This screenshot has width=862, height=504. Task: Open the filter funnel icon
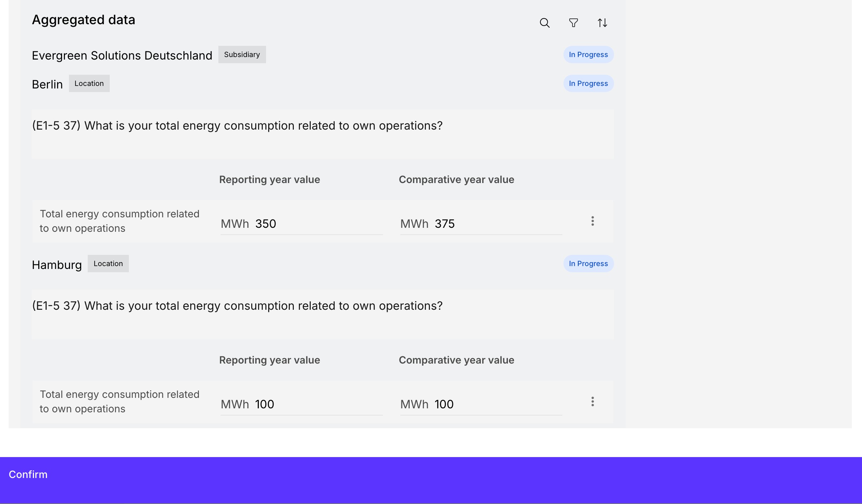tap(573, 23)
